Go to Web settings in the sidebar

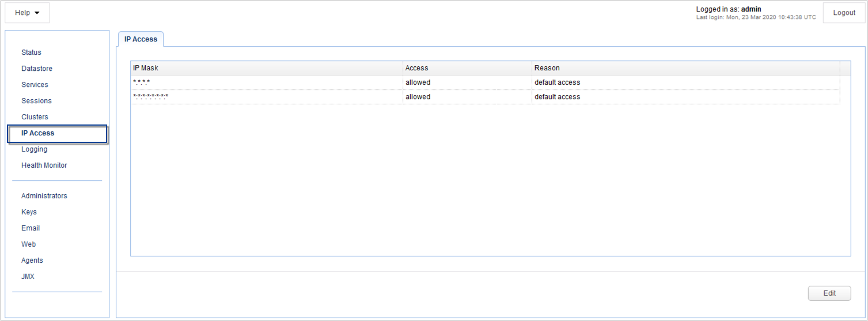28,244
